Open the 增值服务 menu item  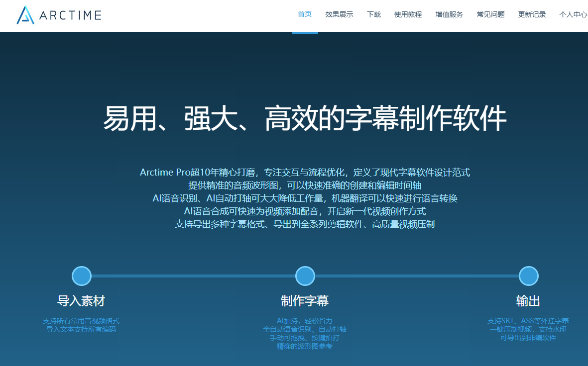(x=449, y=14)
